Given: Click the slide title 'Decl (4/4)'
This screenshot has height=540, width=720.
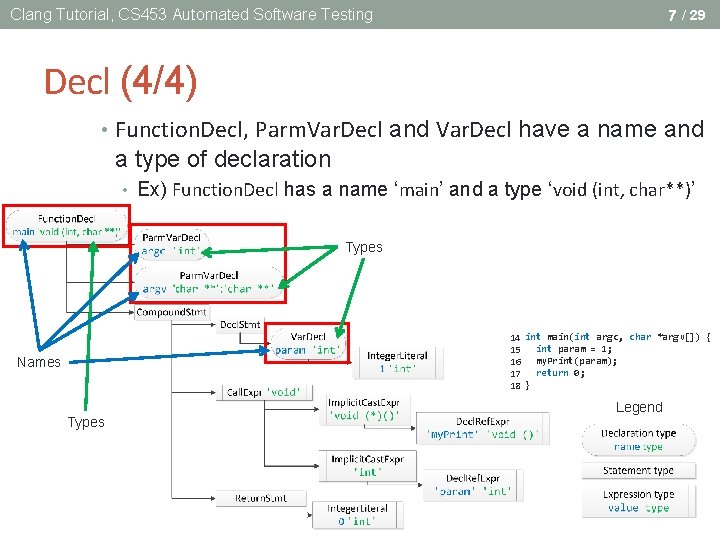Looking at the screenshot, I should click(x=120, y=82).
